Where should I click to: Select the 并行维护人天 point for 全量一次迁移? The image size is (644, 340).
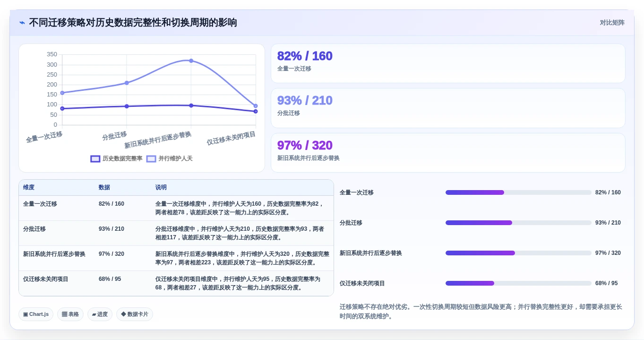[62, 93]
